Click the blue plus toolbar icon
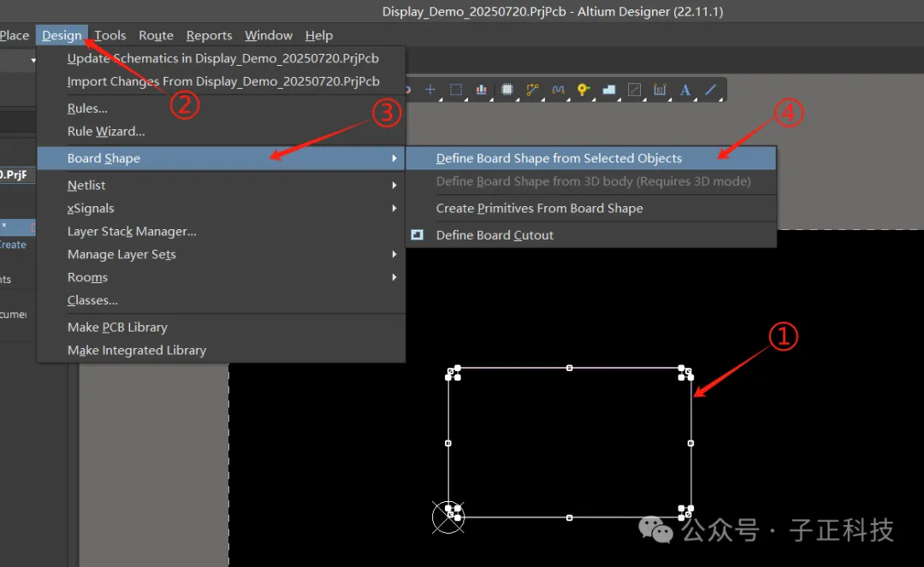The height and width of the screenshot is (567, 924). pyautogui.click(x=430, y=90)
